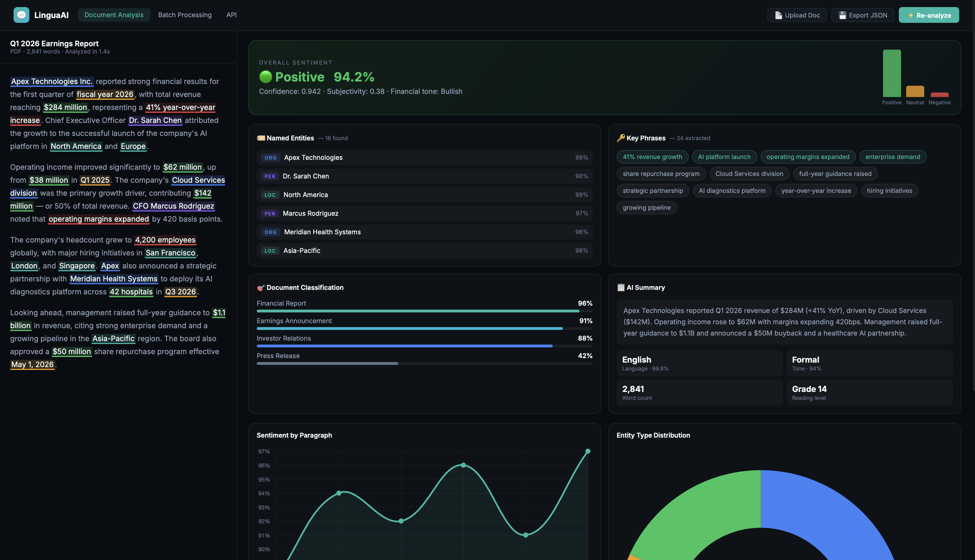975x560 pixels.
Task: Click the highlighted 'fiscal year 2026' date
Action: pyautogui.click(x=105, y=95)
